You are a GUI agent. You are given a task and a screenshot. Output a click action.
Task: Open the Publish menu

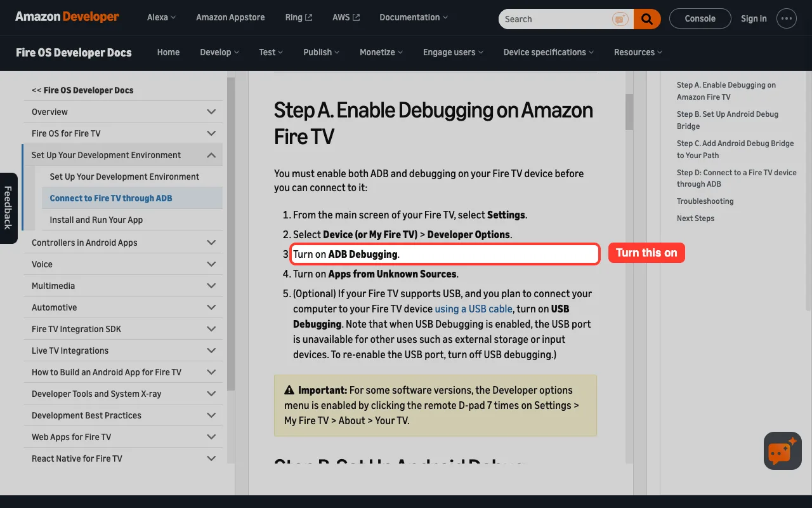coord(321,52)
